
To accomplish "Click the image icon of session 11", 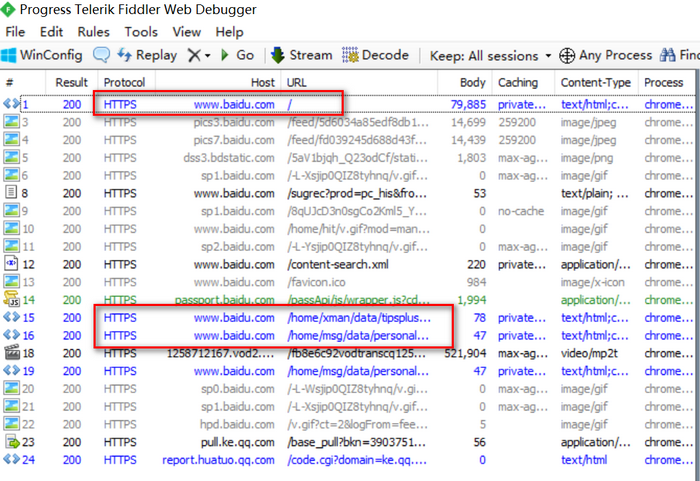I will tap(12, 247).
